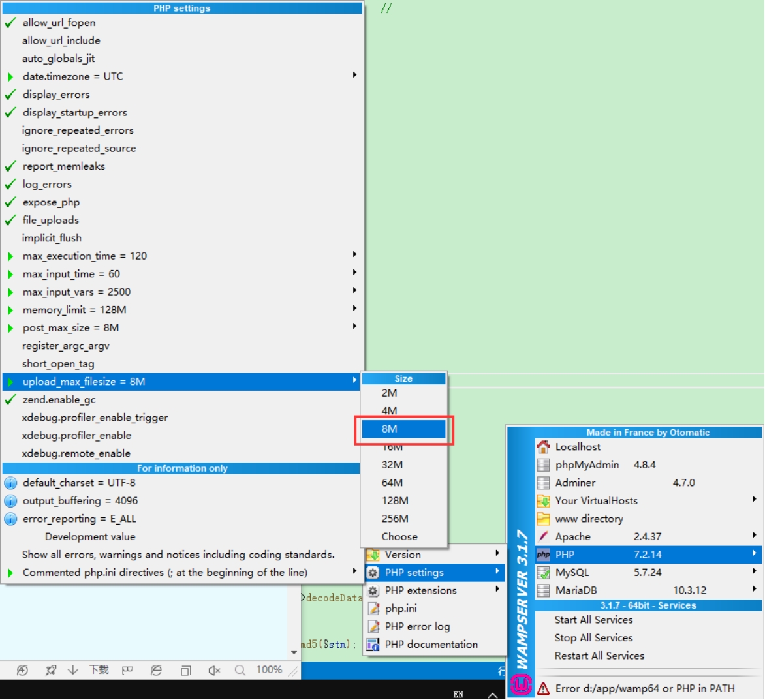This screenshot has height=700, width=765.
Task: Select 64M upload size
Action: (x=392, y=483)
